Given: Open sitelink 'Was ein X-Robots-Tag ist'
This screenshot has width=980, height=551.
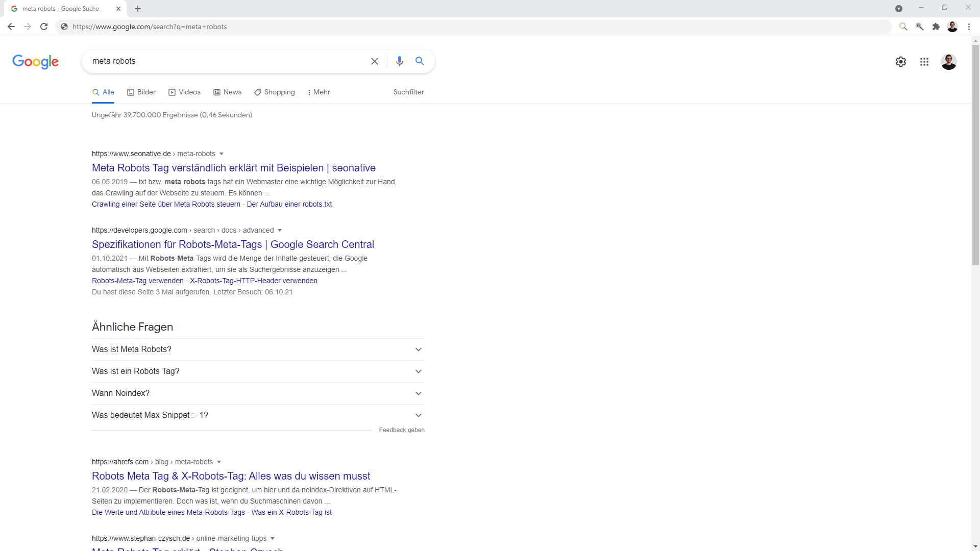Looking at the screenshot, I should coord(291,512).
